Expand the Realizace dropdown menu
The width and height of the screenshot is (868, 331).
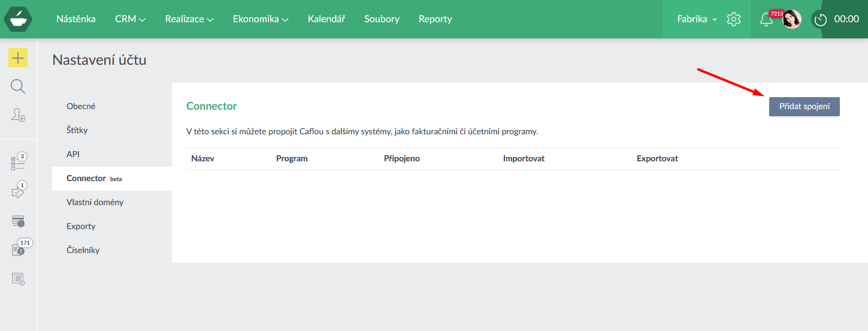[x=189, y=19]
